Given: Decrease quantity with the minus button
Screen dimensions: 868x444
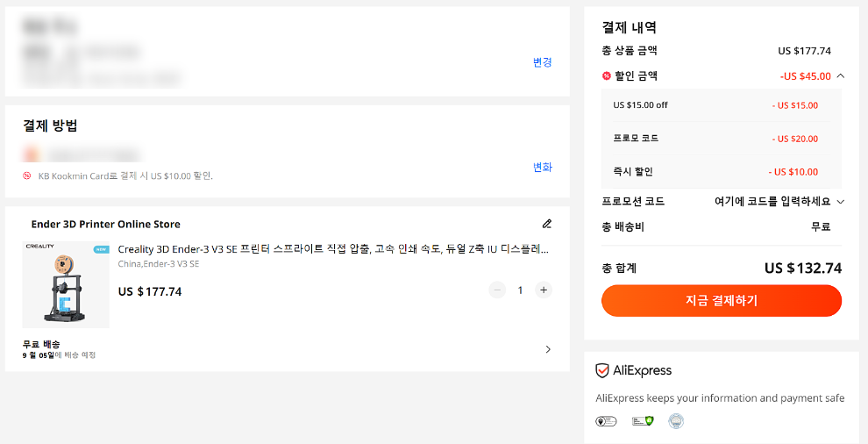Looking at the screenshot, I should (497, 290).
